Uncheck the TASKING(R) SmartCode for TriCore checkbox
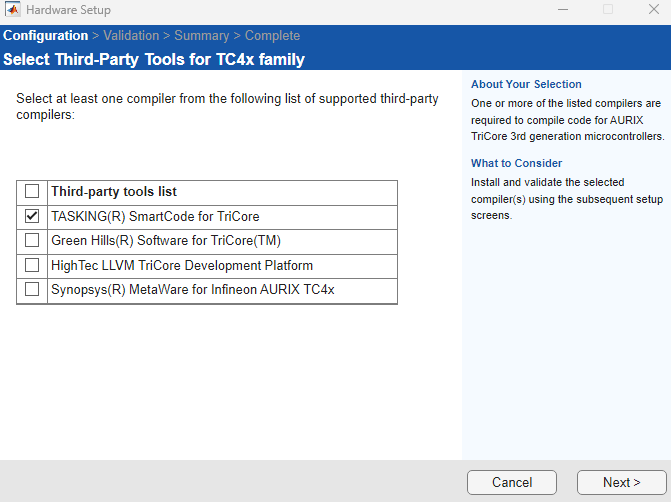671x502 pixels. [x=32, y=216]
